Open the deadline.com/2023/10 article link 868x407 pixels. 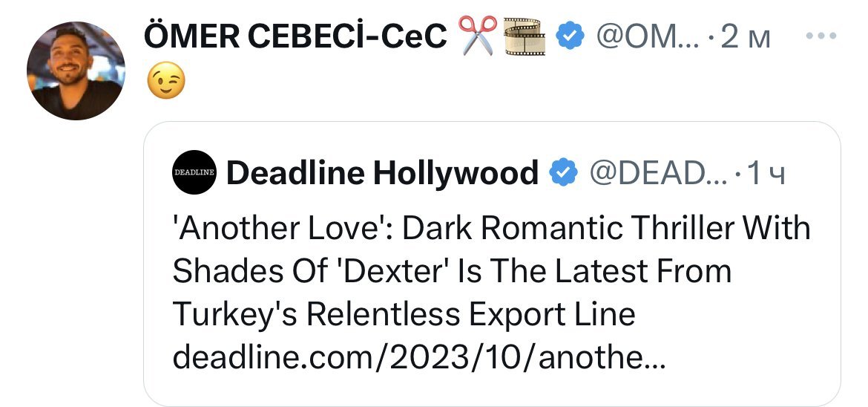click(419, 359)
